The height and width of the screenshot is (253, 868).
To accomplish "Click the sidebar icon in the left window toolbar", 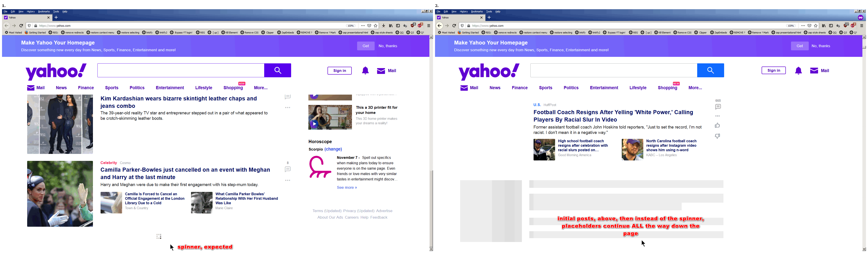I will click(398, 26).
